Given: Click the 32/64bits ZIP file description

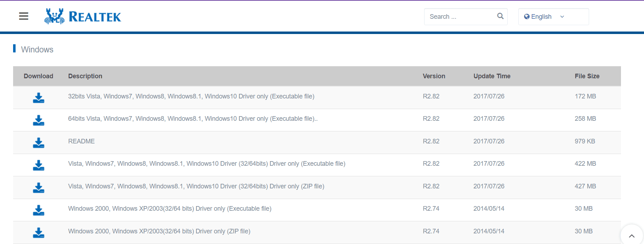Looking at the screenshot, I should 196,186.
